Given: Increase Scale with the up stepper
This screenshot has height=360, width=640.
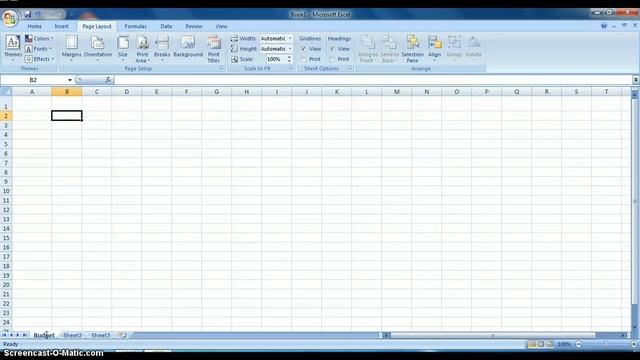Looking at the screenshot, I should (289, 57).
